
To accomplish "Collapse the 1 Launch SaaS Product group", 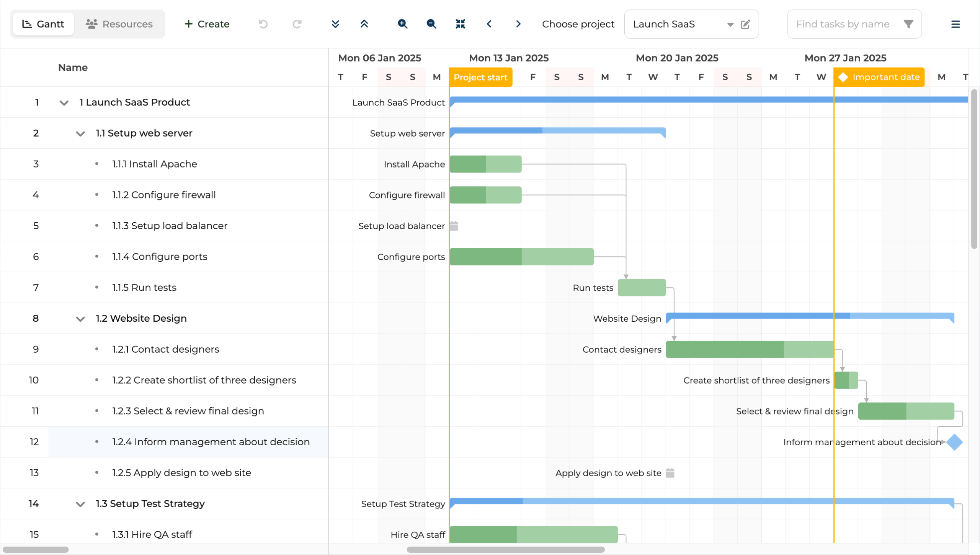I will [64, 103].
